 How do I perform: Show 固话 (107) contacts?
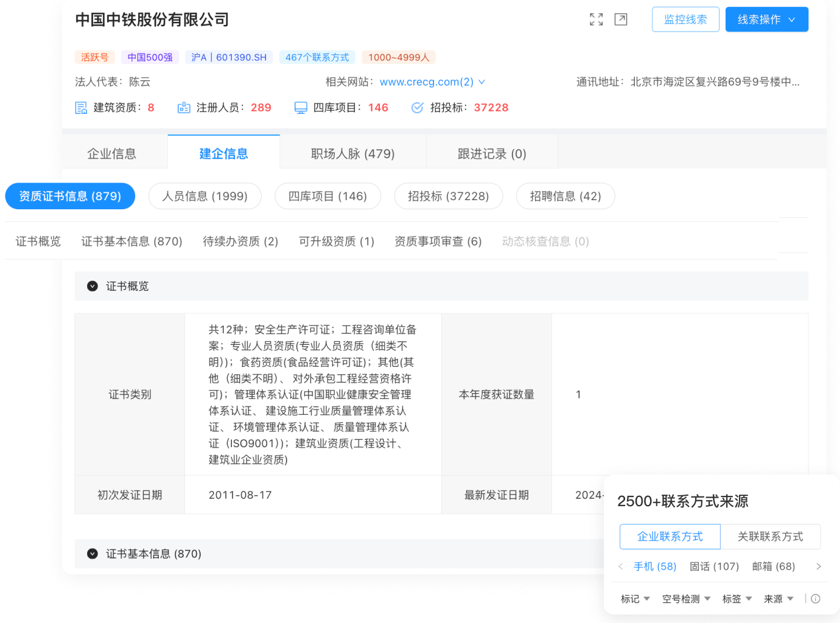point(714,566)
